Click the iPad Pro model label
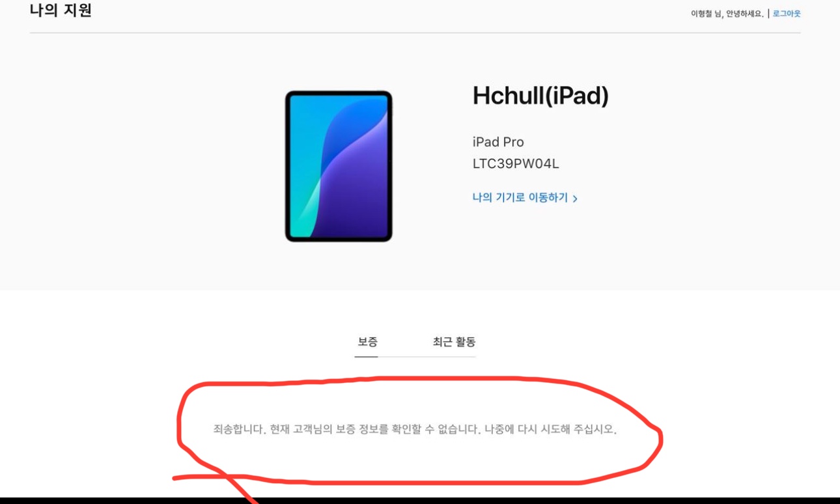Viewport: 840px width, 504px height. click(x=498, y=142)
